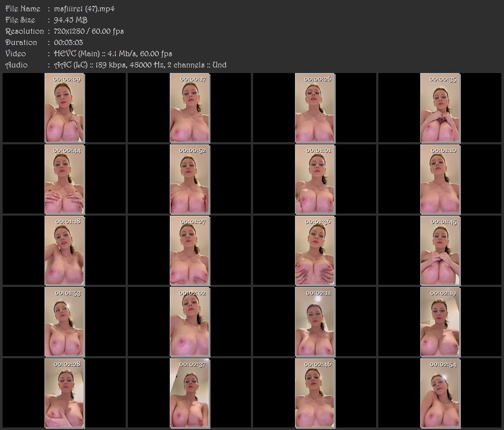Viewport: 504px width, 430px height.
Task: Open the frame timestamped 00:01:36
Action: point(315,251)
